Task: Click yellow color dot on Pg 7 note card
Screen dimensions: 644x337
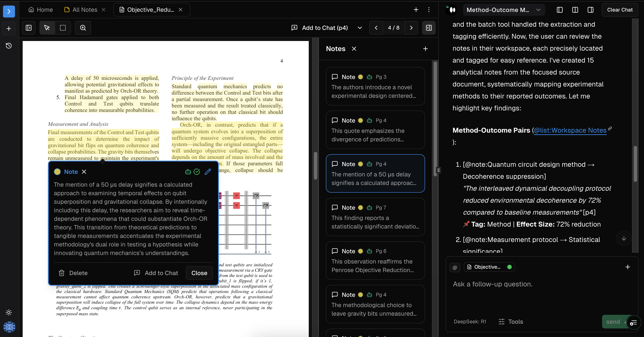Action: click(x=360, y=207)
